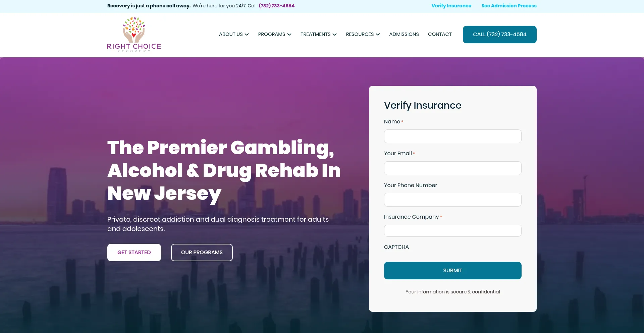Screen dimensions: 644x333
Task: Expand the Treatments dropdown chevron
Action: [x=335, y=35]
